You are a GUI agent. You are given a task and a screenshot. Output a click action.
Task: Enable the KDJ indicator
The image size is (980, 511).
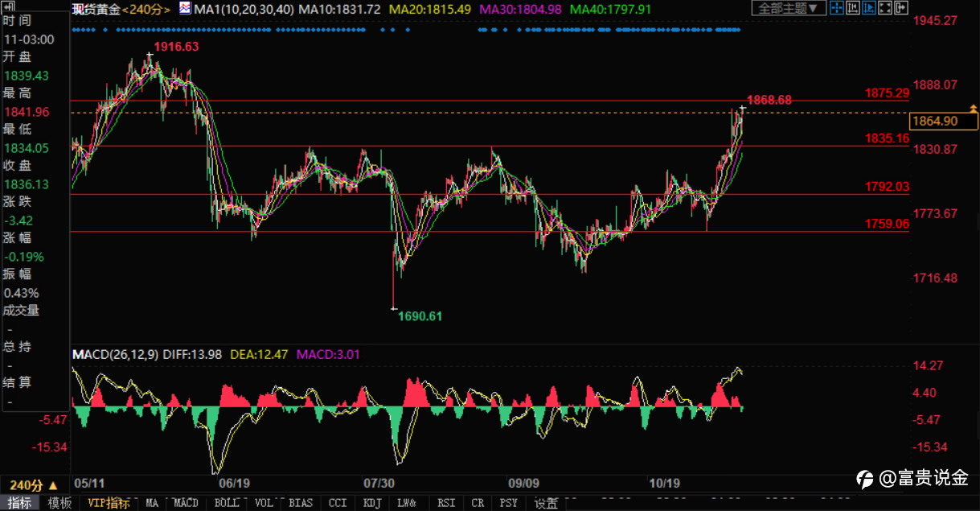click(371, 503)
